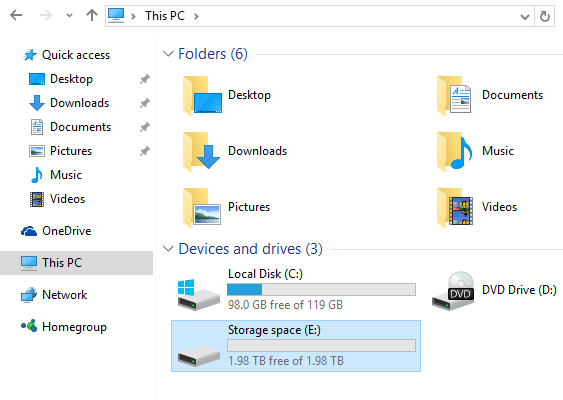Viewport: 563px width, 400px height.
Task: Unpin Desktop via its pin icon
Action: click(x=145, y=79)
